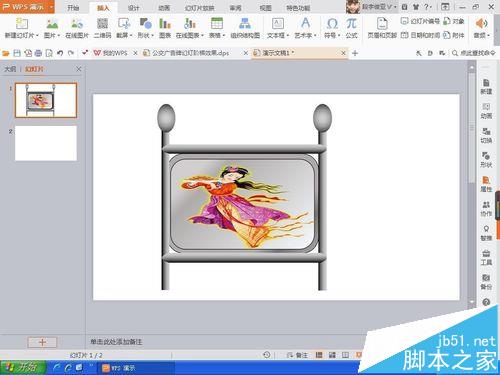The width and height of the screenshot is (500, 375).
Task: Expand the Audio (音频) dropdown arrow
Action: pos(488,35)
